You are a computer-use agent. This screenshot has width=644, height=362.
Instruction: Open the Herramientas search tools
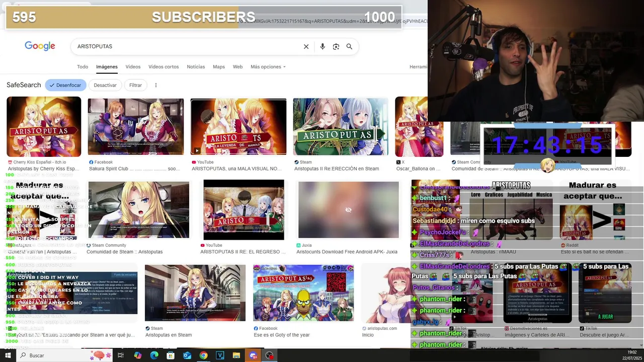click(x=418, y=67)
